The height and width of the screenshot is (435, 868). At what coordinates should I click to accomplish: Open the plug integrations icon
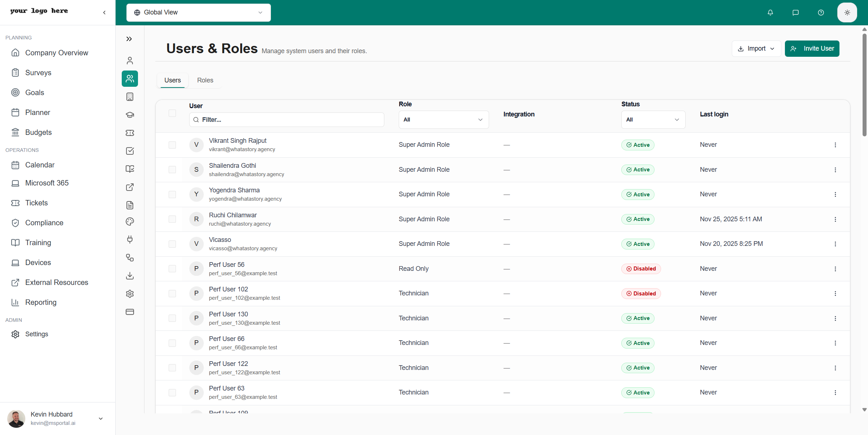130,240
